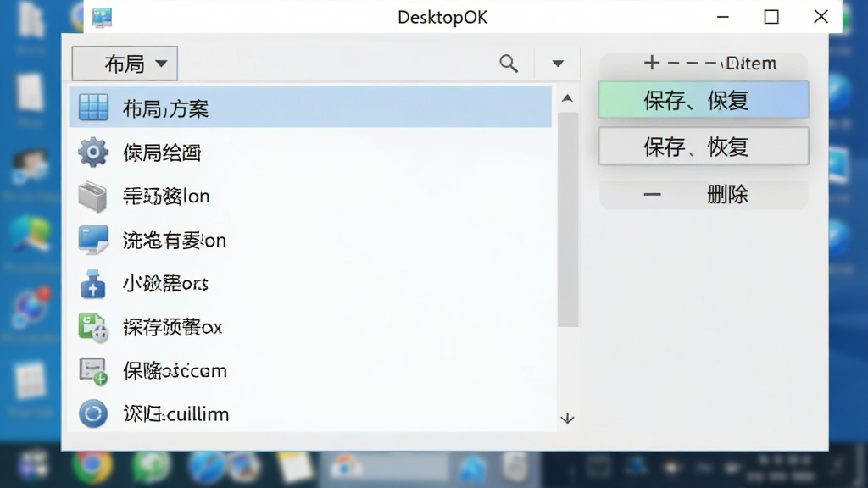Click the 删除 delete button
868x488 pixels.
(x=703, y=194)
